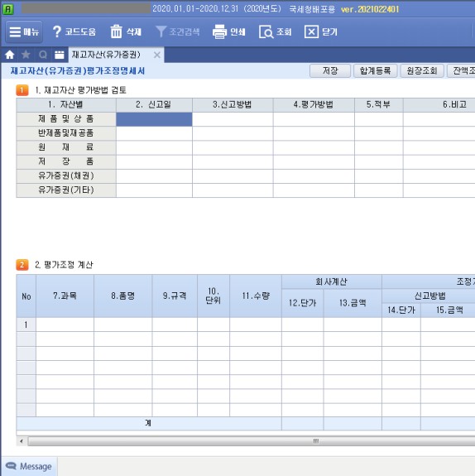
Task: Click the 반제품및재공품 row header
Action: coord(66,133)
